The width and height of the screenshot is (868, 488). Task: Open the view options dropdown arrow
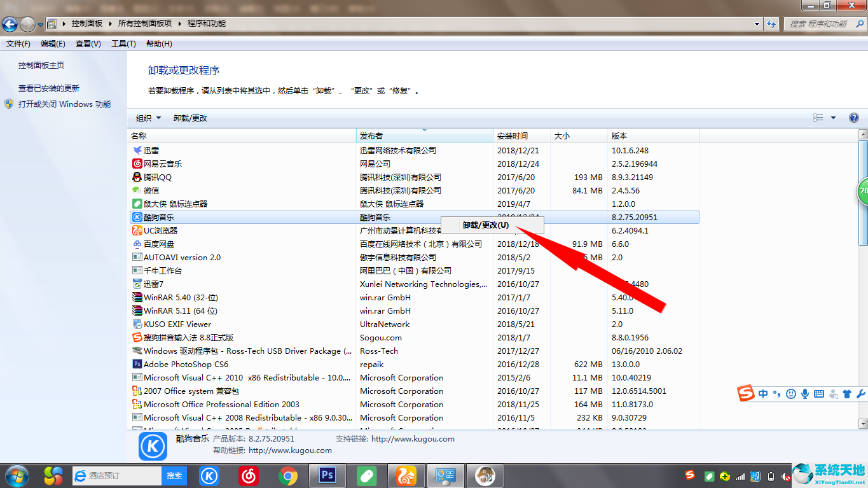pos(833,118)
